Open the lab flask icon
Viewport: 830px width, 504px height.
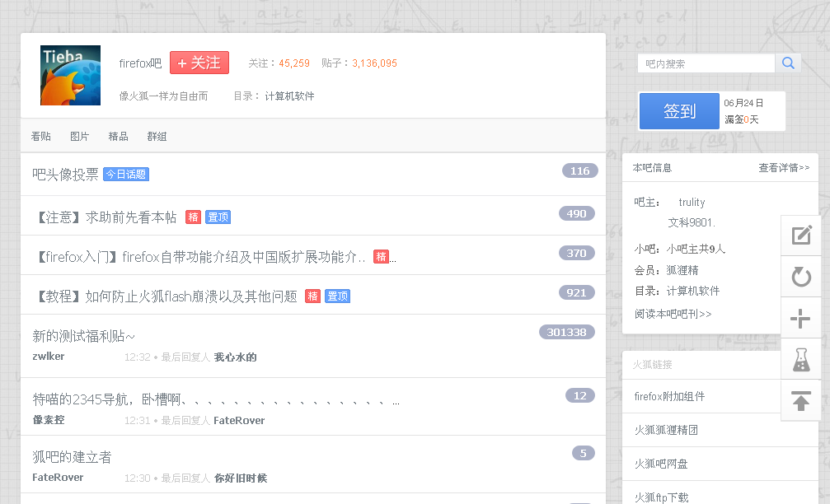pyautogui.click(x=800, y=359)
